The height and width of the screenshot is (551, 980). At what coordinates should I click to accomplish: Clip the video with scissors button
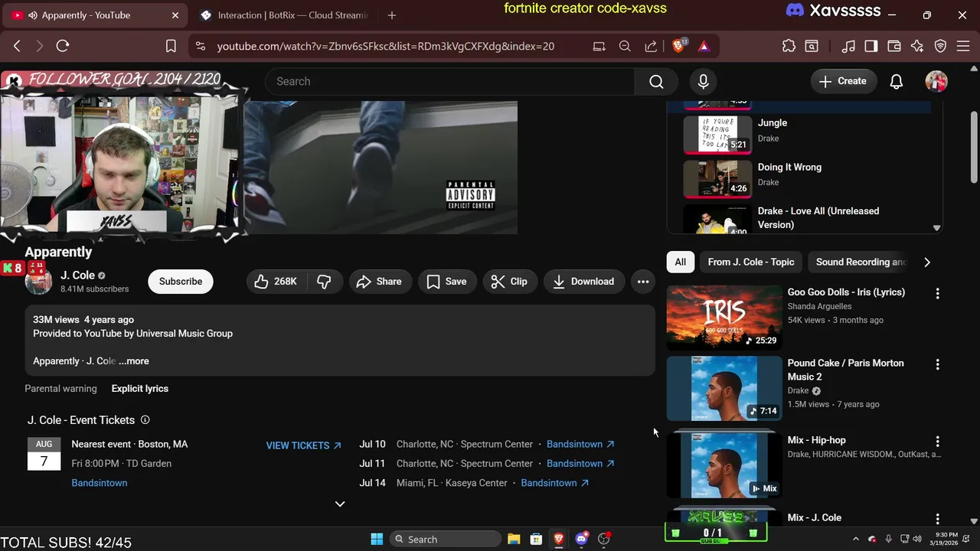click(510, 282)
